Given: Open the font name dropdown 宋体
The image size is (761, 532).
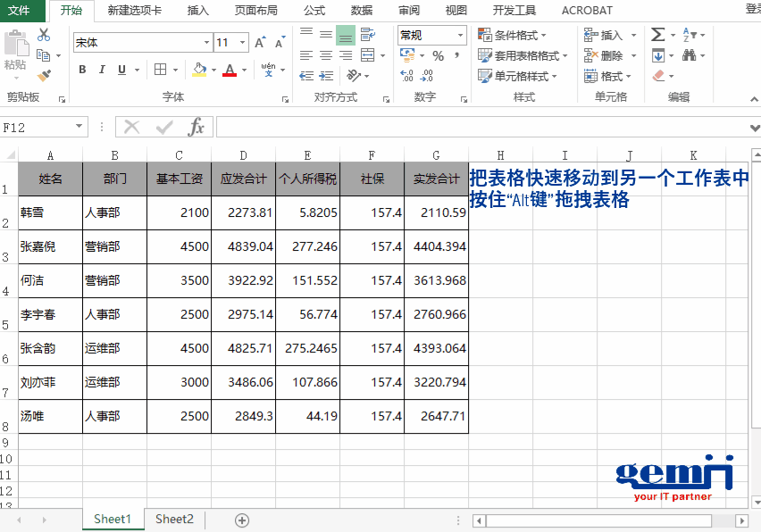Looking at the screenshot, I should [x=206, y=43].
